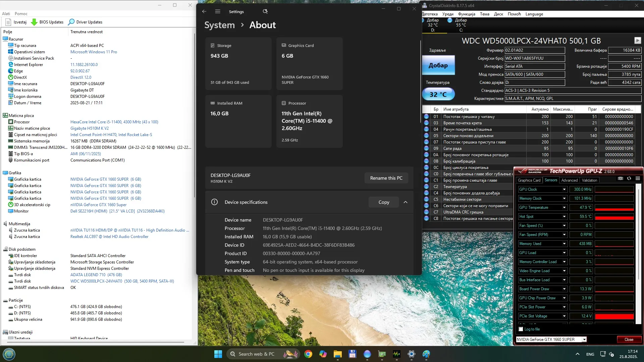Image resolution: width=644 pixels, height=362 pixels.
Task: Open the GPU selector combo box
Action: pyautogui.click(x=584, y=340)
